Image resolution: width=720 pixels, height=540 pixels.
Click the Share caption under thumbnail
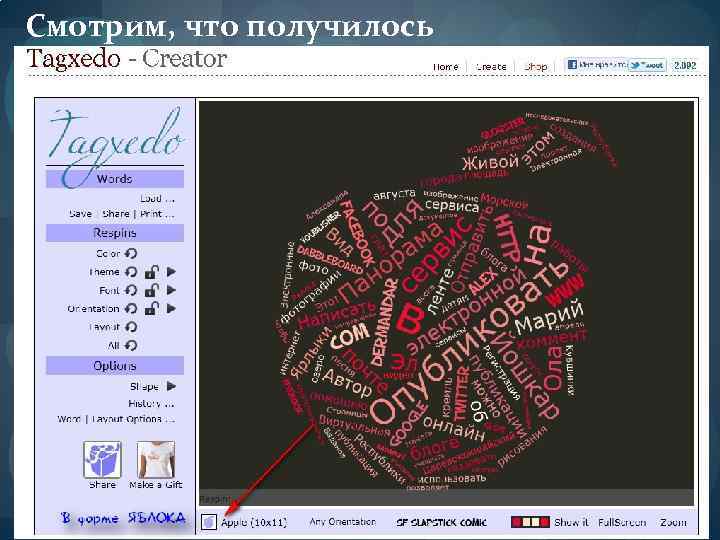[x=102, y=485]
